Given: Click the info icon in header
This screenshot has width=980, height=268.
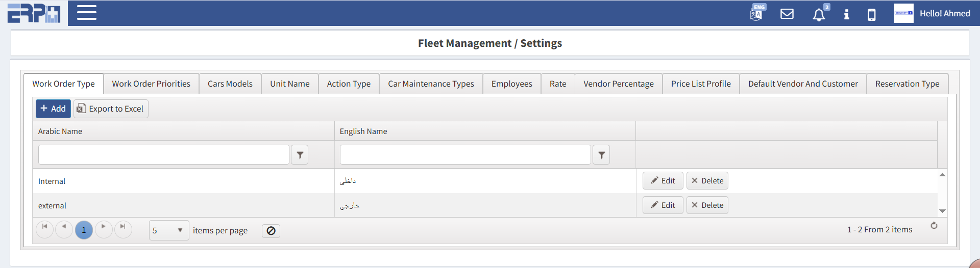Looking at the screenshot, I should point(846,14).
